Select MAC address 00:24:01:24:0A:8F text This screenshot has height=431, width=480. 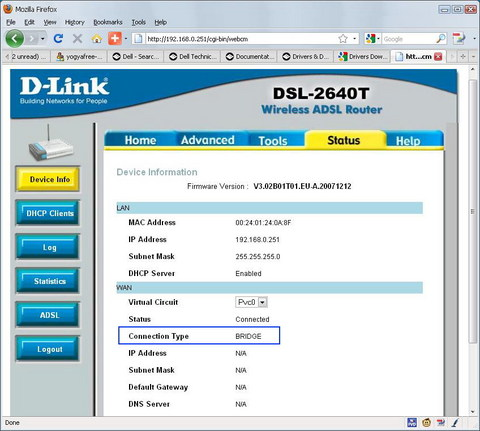263,223
